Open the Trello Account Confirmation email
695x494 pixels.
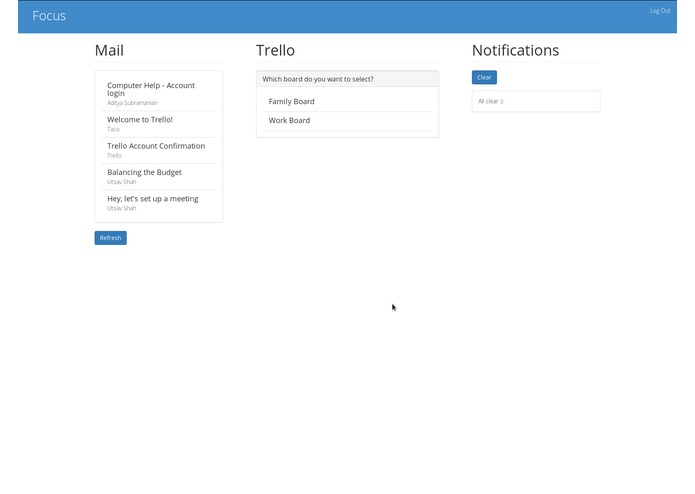pyautogui.click(x=159, y=150)
